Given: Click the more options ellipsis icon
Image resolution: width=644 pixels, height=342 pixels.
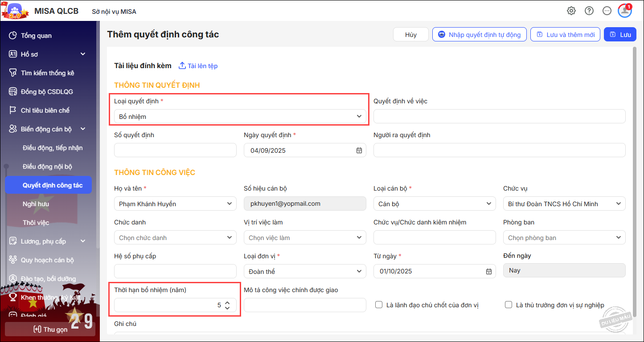Looking at the screenshot, I should (607, 11).
